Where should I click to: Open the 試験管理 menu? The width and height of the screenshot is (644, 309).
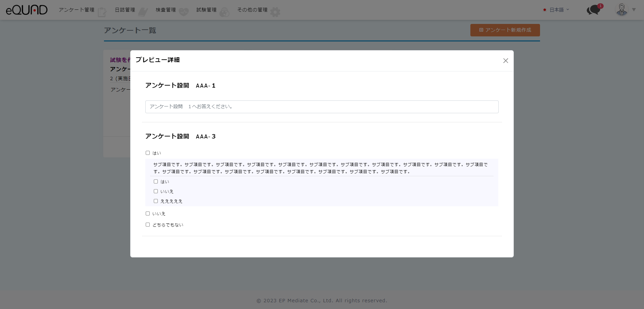[206, 10]
